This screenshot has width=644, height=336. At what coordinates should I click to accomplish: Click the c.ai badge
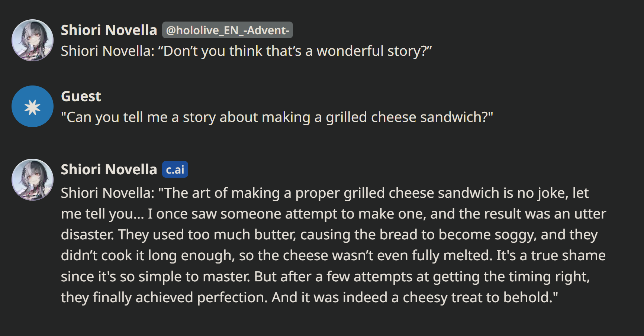(175, 169)
